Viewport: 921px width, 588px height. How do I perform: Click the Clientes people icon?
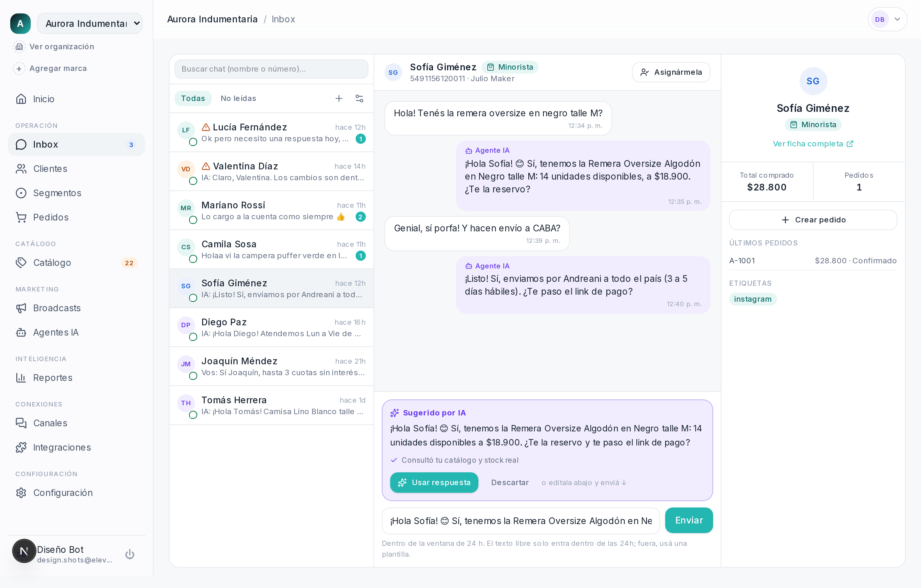click(x=21, y=169)
